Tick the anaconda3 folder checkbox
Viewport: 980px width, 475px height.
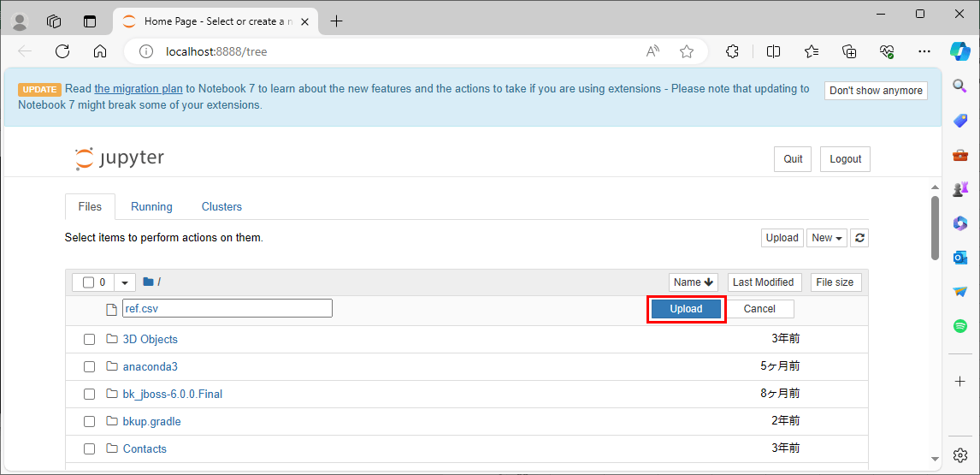click(x=89, y=367)
